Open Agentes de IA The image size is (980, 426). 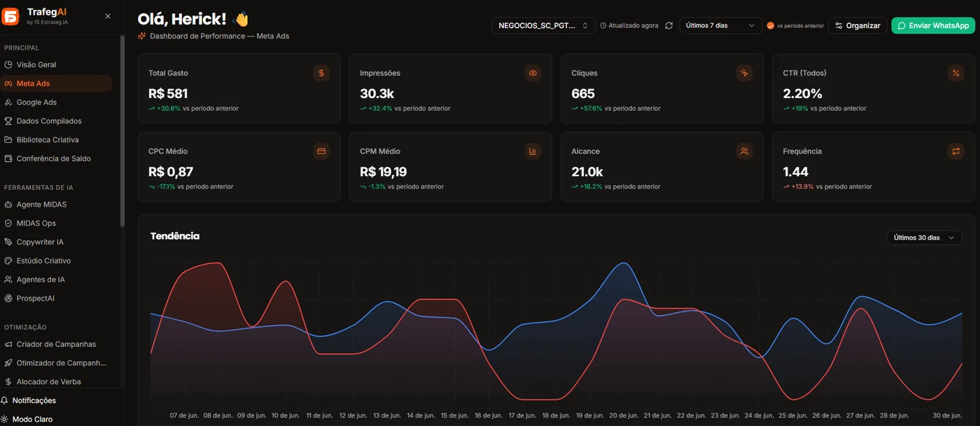56,280
